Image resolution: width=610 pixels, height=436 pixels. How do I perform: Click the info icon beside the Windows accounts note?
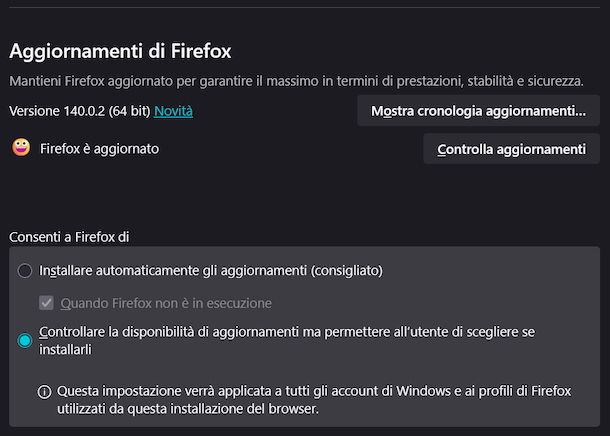[x=44, y=391]
